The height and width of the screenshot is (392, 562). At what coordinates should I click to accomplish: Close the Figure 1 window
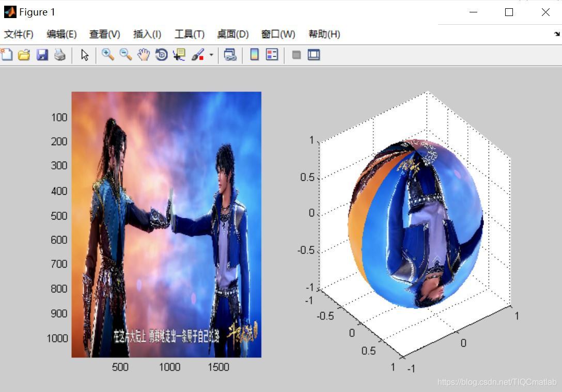(545, 12)
